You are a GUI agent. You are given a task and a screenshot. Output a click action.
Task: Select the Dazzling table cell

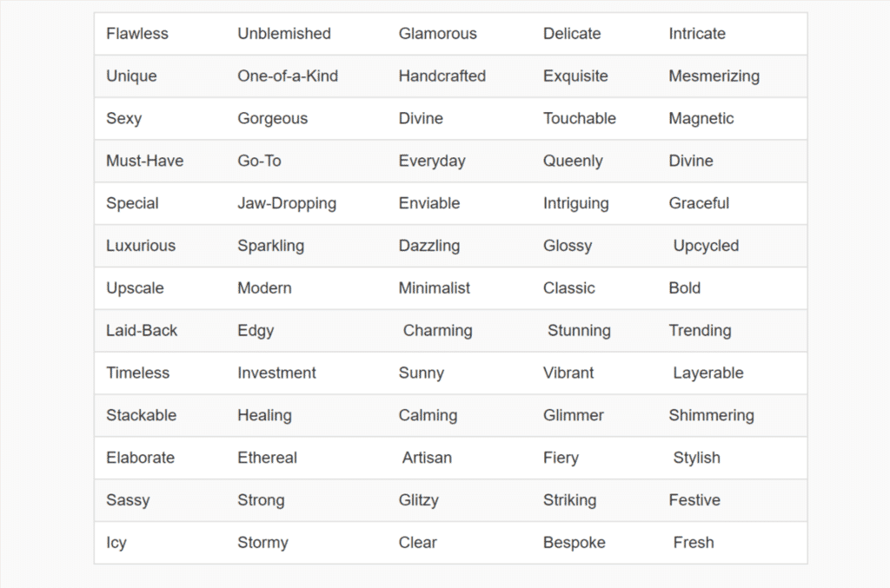(429, 246)
